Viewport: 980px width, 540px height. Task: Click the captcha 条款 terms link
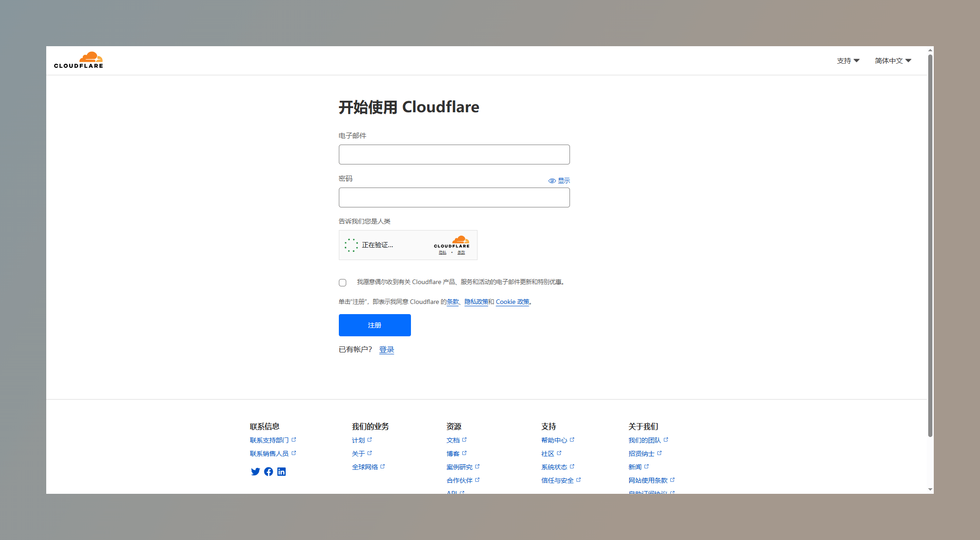coord(461,253)
